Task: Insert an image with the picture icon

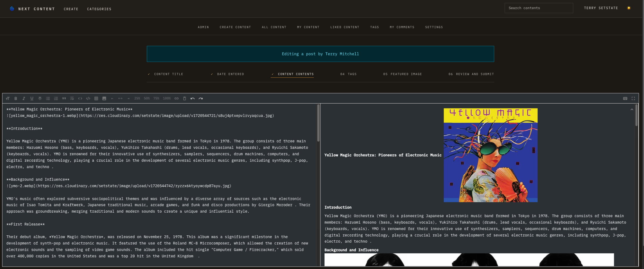Action: coord(104,98)
